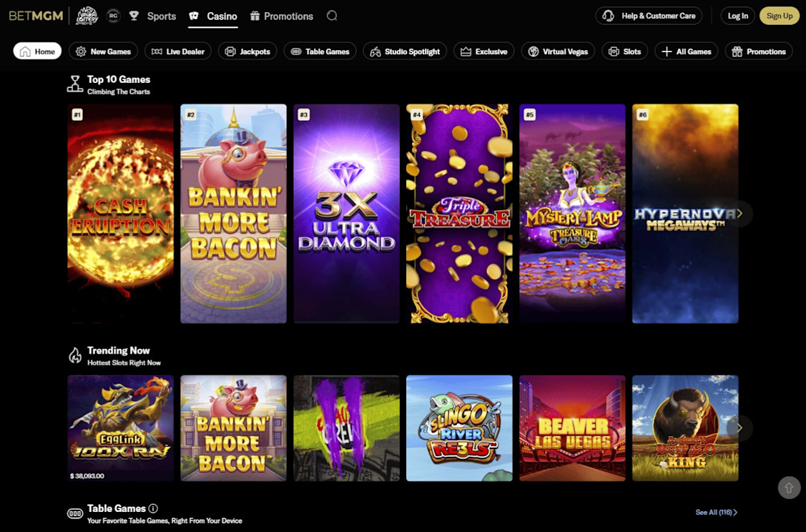806x532 pixels.
Task: Click the RG responsible gaming icon
Action: [113, 16]
